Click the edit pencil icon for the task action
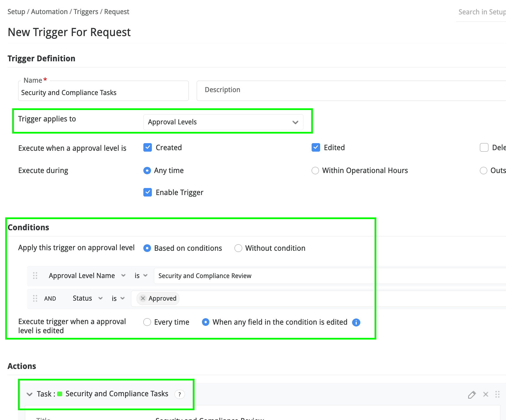Viewport: 506px width, 420px height. [471, 395]
